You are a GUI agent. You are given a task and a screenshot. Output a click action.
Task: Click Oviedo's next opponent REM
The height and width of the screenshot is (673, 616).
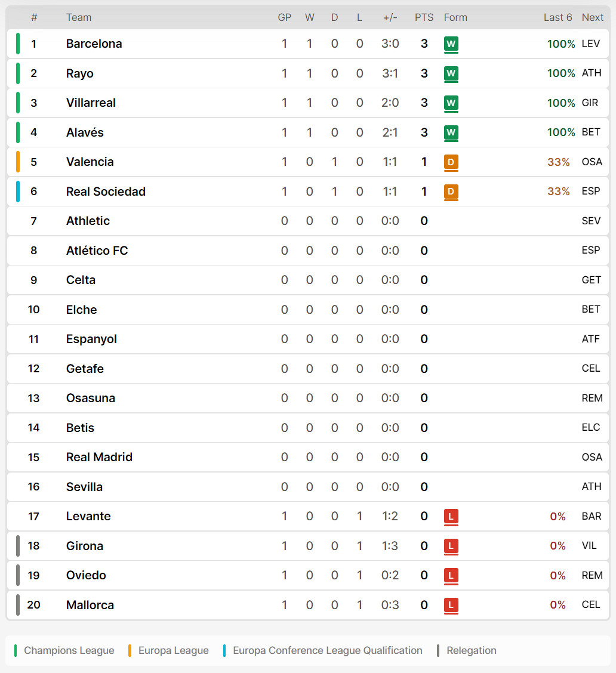592,575
